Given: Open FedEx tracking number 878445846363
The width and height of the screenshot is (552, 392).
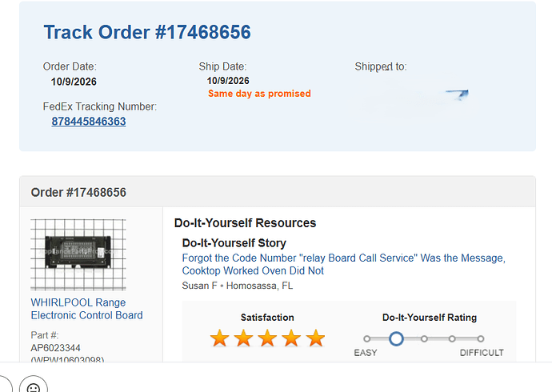Looking at the screenshot, I should (x=89, y=122).
